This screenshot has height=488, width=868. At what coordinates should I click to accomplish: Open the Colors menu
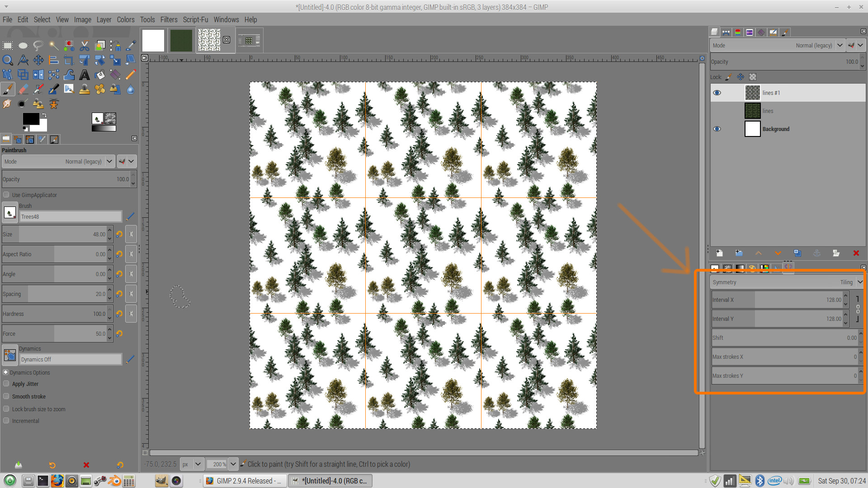click(125, 19)
